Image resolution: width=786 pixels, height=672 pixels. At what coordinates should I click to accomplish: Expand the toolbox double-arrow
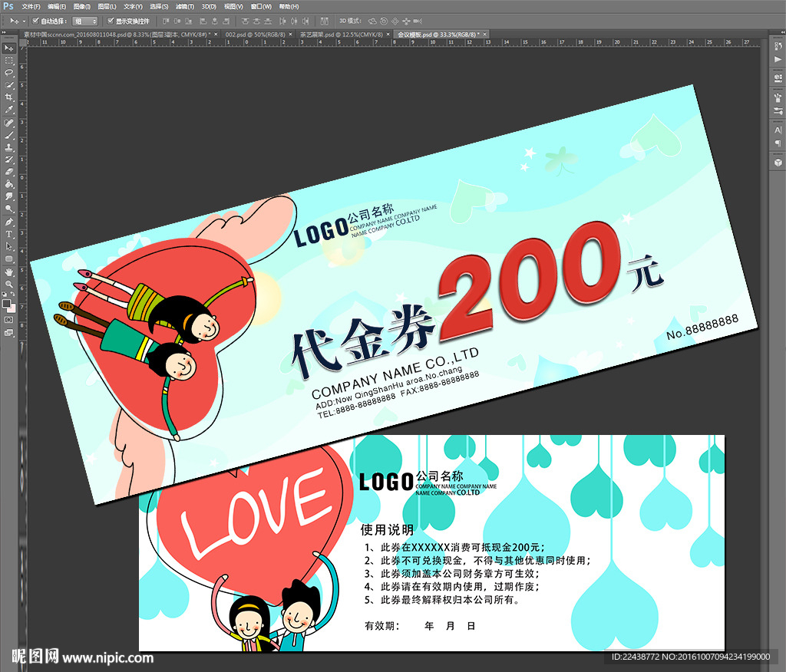pyautogui.click(x=5, y=32)
